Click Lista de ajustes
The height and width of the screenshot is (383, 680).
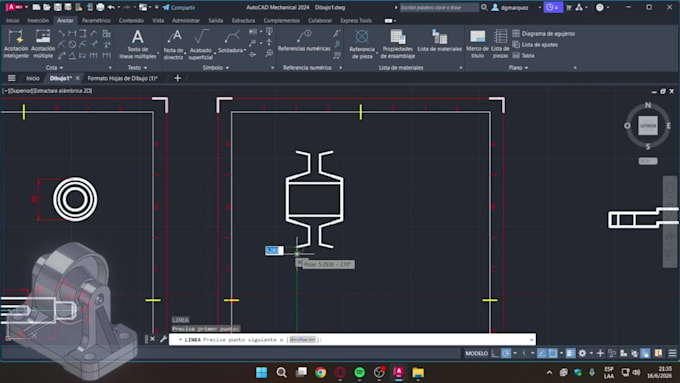click(535, 44)
